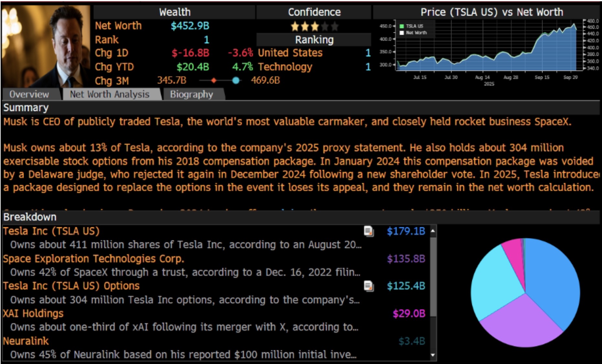The width and height of the screenshot is (602, 364).
Task: Open the document icon on the Tesla Options row
Action: tap(369, 286)
